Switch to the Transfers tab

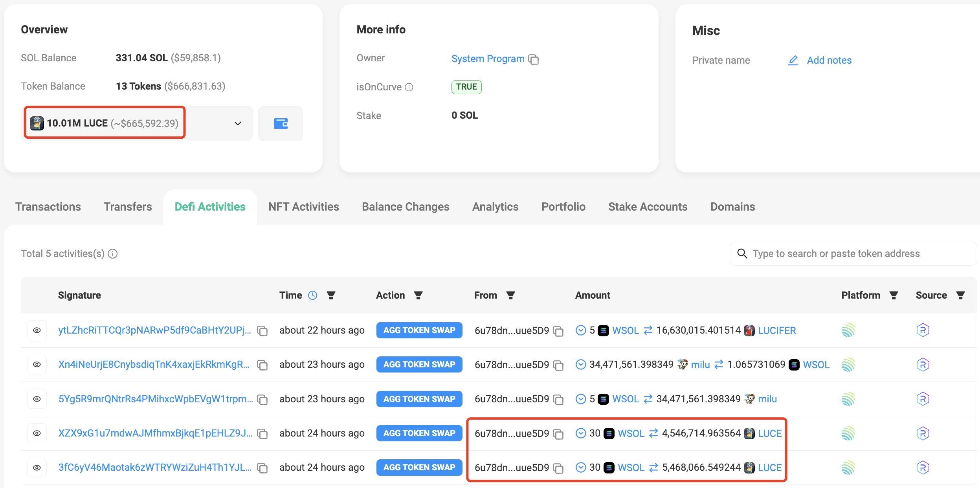128,207
